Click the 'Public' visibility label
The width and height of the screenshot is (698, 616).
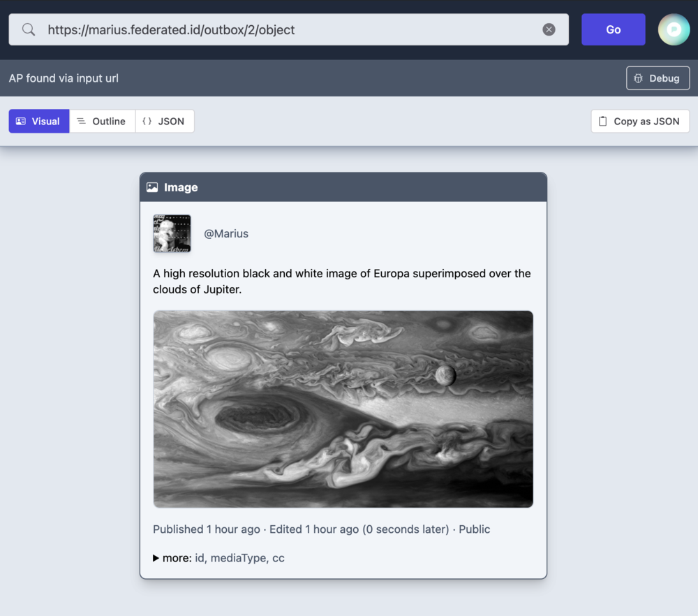[474, 529]
